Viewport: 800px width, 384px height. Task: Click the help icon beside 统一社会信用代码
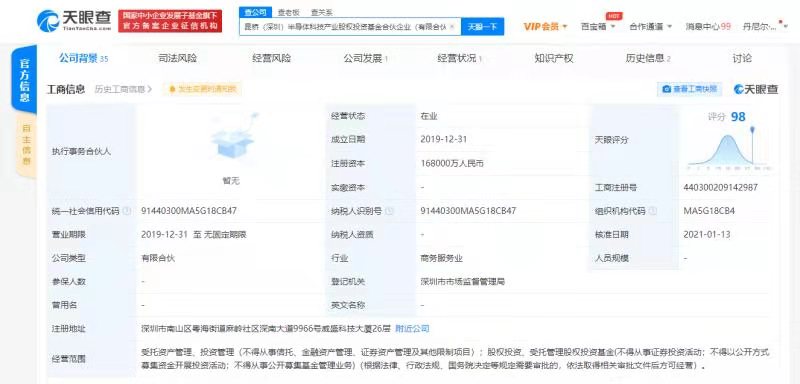point(127,211)
